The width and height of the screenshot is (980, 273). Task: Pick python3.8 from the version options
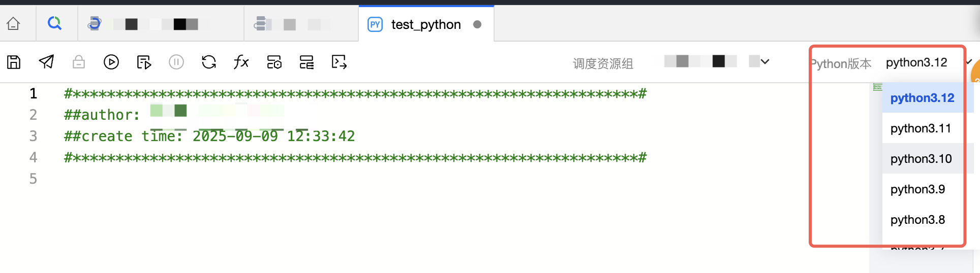[x=917, y=220]
